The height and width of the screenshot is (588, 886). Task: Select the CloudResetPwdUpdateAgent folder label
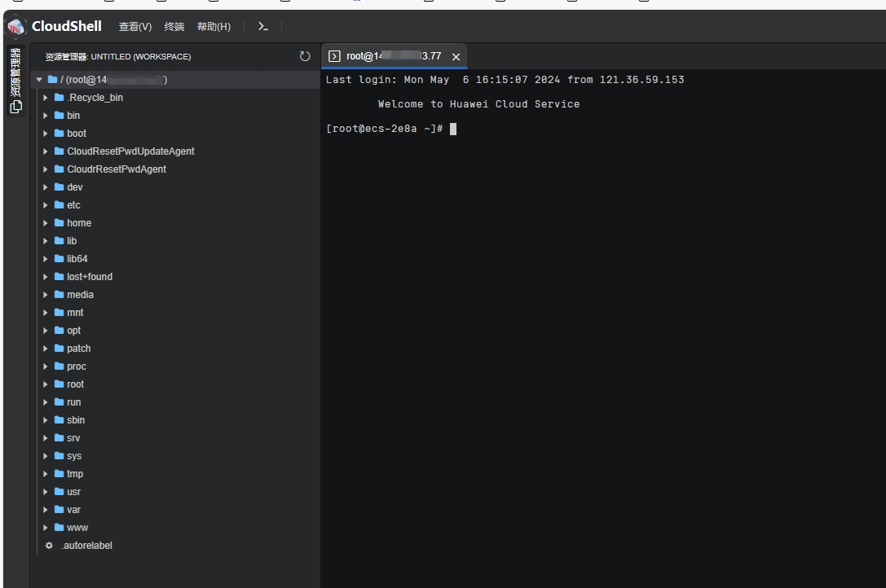click(x=130, y=151)
